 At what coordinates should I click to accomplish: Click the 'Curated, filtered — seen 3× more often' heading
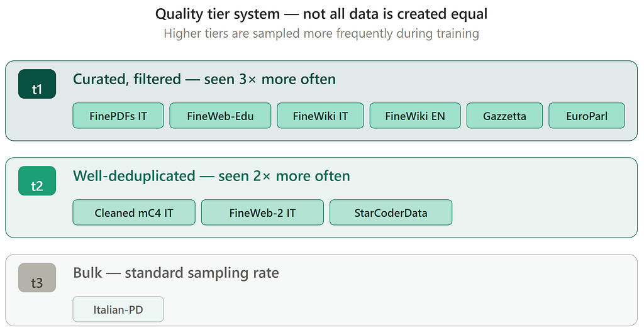point(204,79)
